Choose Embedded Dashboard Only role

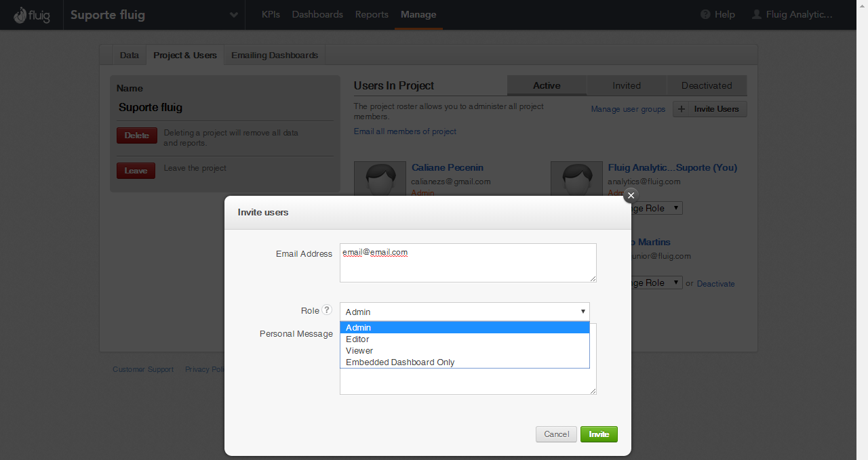tap(465, 362)
